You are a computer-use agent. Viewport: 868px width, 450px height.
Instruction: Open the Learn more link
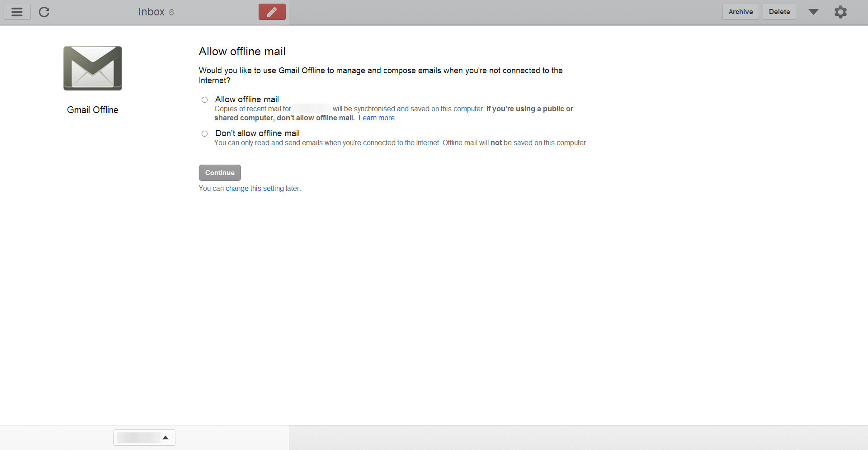(376, 118)
